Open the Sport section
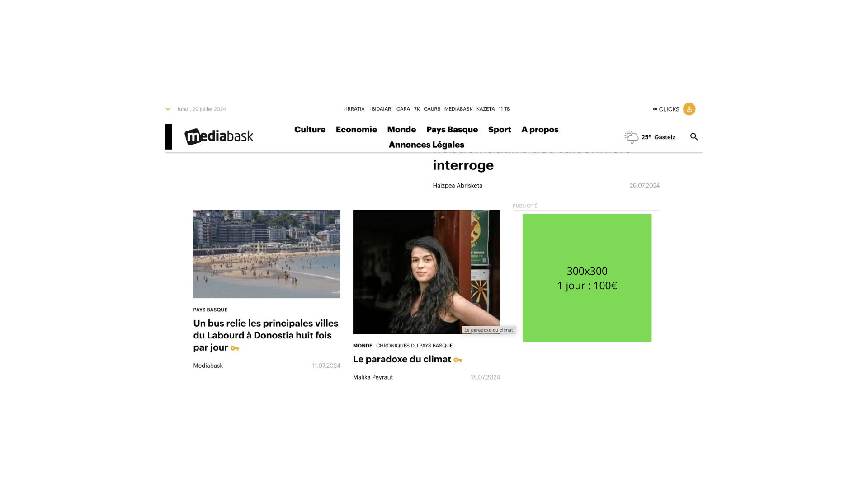This screenshot has width=868, height=488. pos(500,130)
